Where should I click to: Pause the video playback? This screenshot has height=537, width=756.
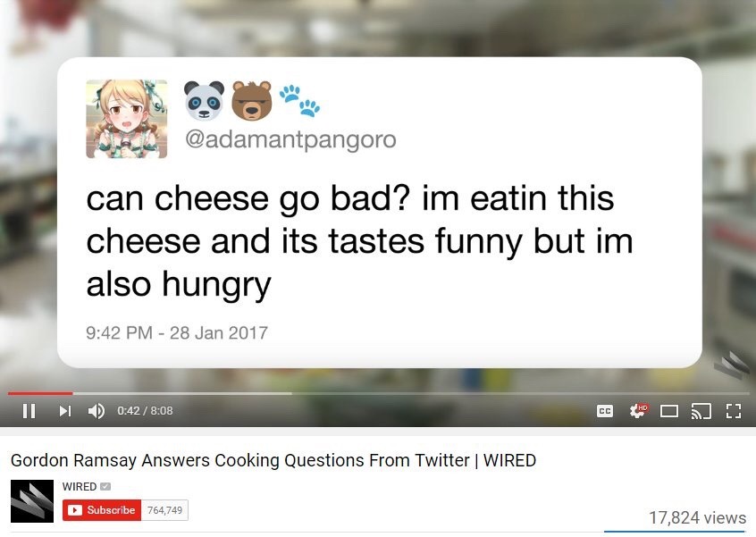coord(29,411)
